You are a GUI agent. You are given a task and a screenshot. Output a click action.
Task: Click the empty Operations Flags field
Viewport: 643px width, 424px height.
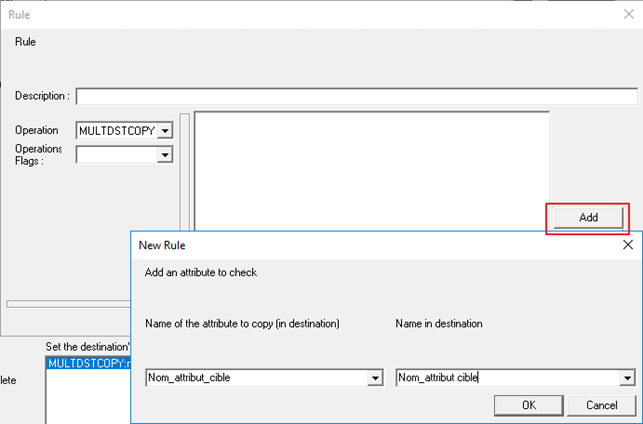(117, 155)
